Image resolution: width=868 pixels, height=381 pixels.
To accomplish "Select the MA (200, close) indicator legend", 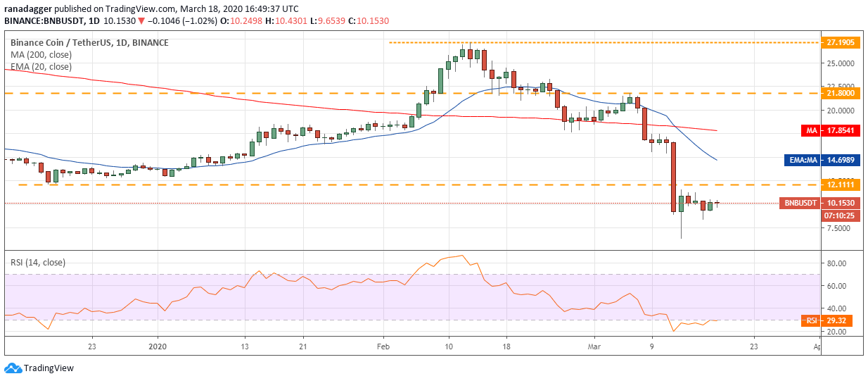I will tap(39, 54).
